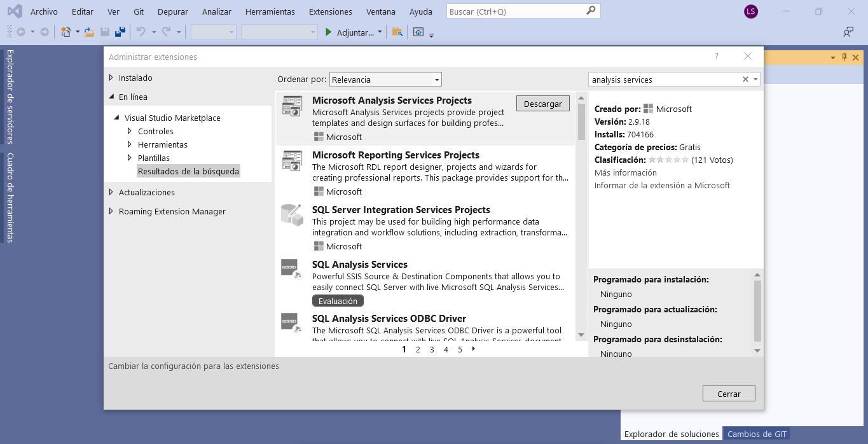Open the Ordenar por Relevancia dropdown
Screen dimensions: 868x444
point(436,80)
